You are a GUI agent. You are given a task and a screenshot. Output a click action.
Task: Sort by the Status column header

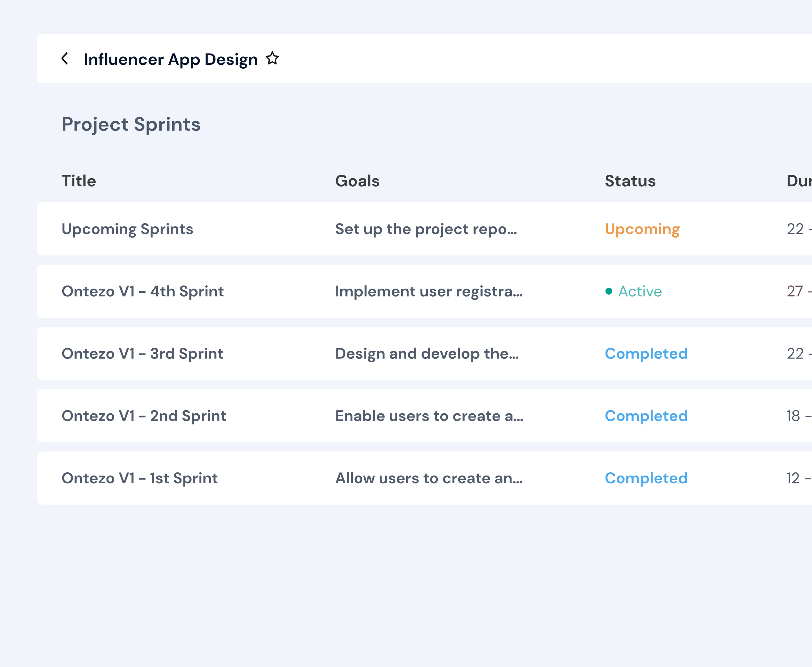630,181
